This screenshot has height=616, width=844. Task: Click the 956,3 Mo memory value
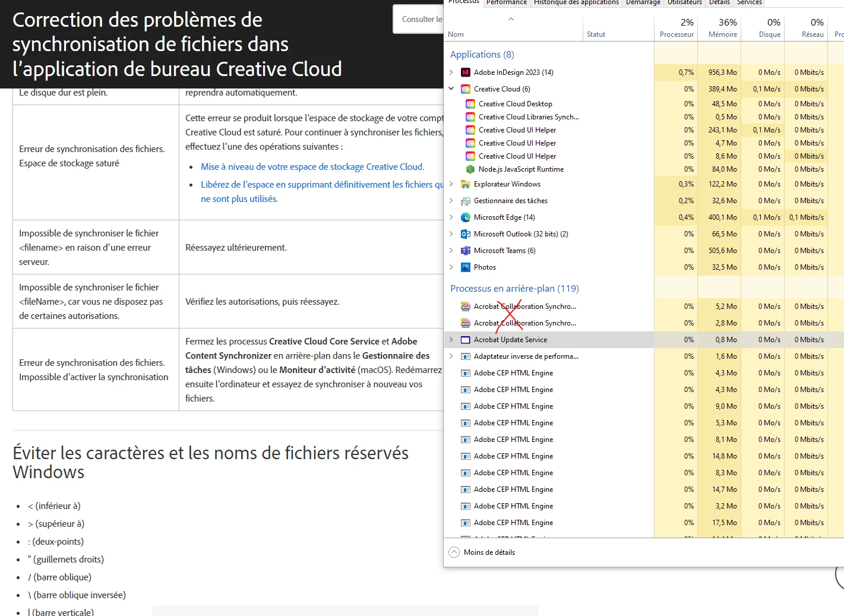point(722,72)
